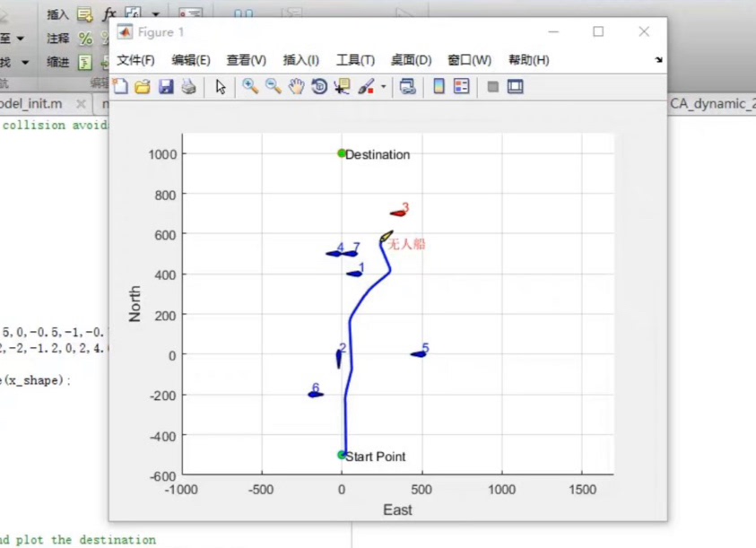The image size is (756, 548).
Task: Click the blue ship labeled 1
Action: (x=354, y=274)
